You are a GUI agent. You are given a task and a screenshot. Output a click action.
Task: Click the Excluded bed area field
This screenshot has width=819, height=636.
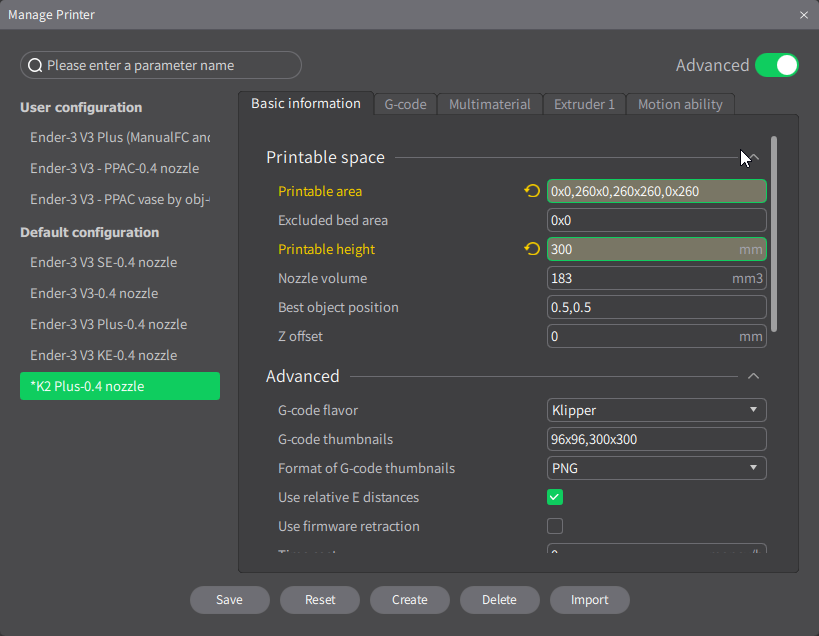point(657,220)
